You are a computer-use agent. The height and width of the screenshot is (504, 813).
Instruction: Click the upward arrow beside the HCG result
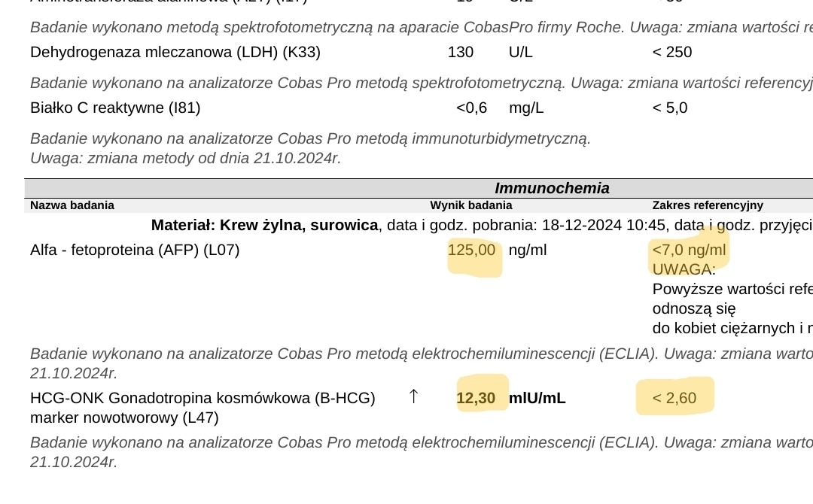click(x=413, y=396)
